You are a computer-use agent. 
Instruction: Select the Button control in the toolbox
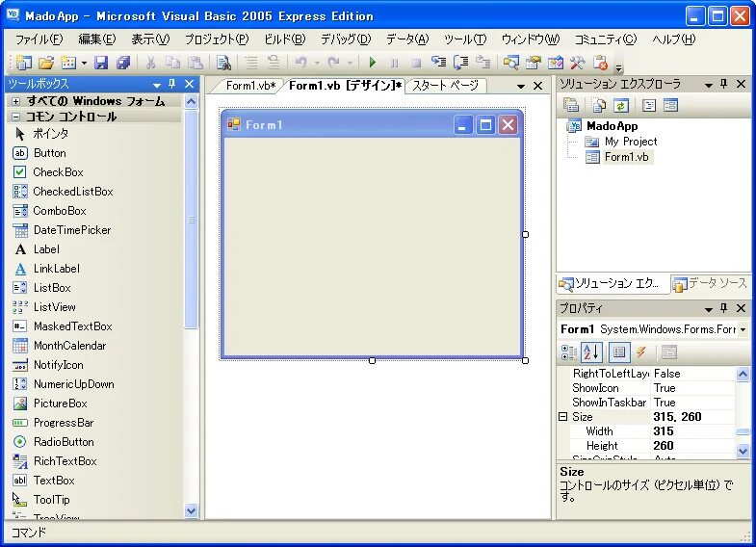pos(50,153)
